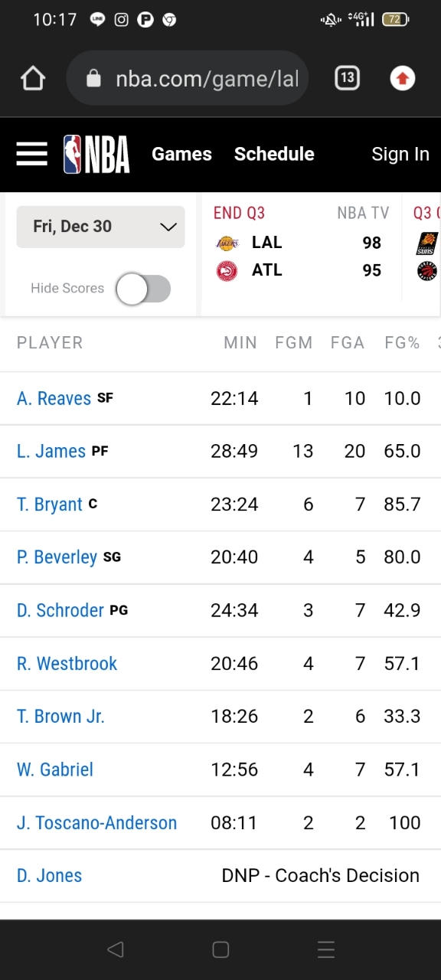Tap the Android home square button
441x980 pixels.
[220, 950]
